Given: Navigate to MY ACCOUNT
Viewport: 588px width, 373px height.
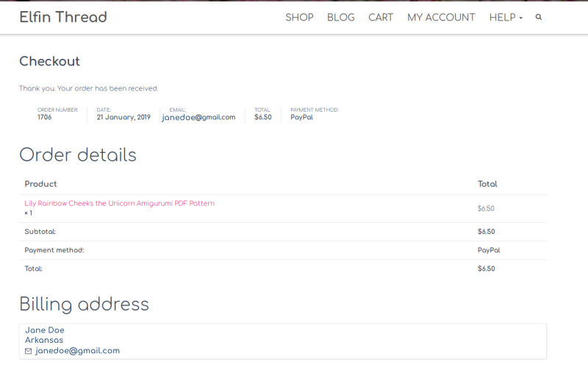Looking at the screenshot, I should (441, 17).
